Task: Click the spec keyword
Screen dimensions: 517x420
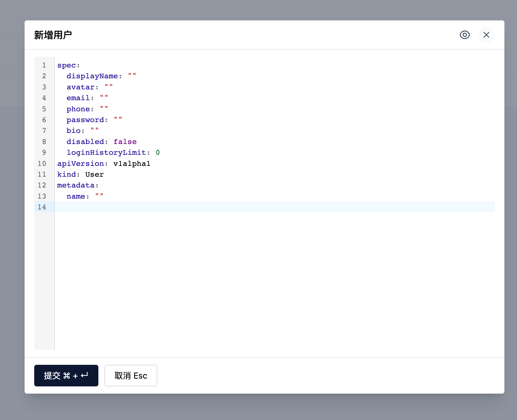Action: 66,65
